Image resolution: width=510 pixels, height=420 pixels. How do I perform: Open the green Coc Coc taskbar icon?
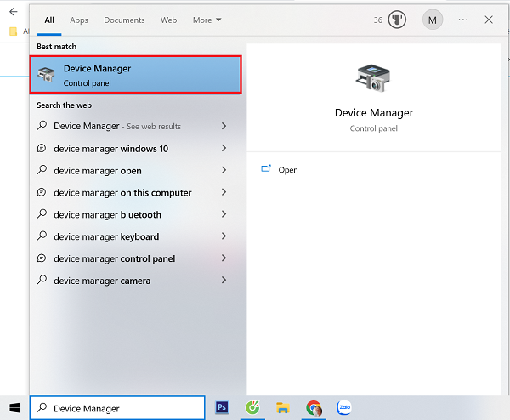pos(252,408)
